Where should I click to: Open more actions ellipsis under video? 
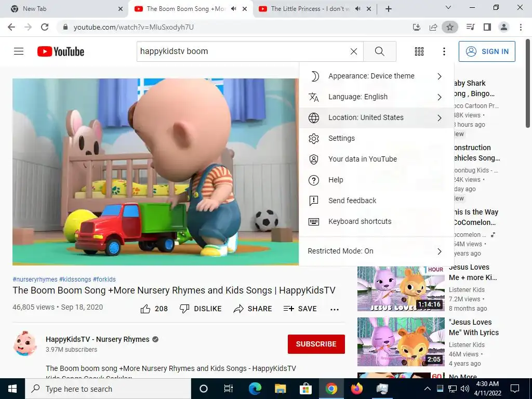pos(335,309)
